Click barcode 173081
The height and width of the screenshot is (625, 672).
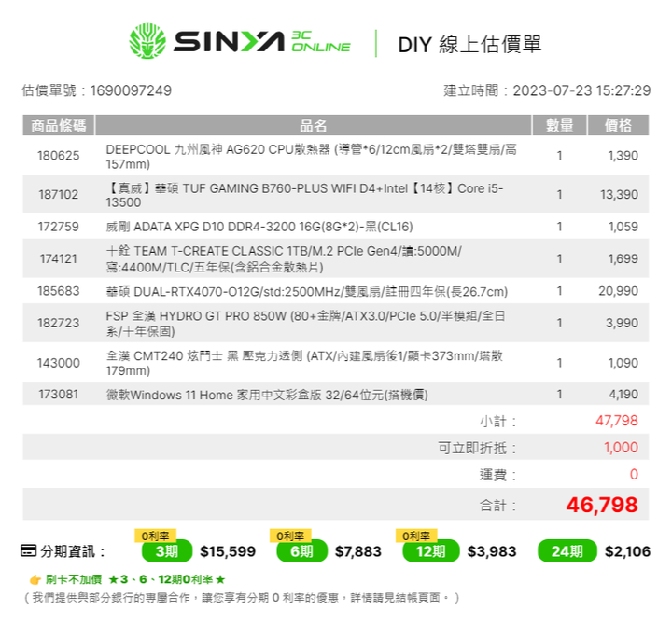(x=58, y=394)
